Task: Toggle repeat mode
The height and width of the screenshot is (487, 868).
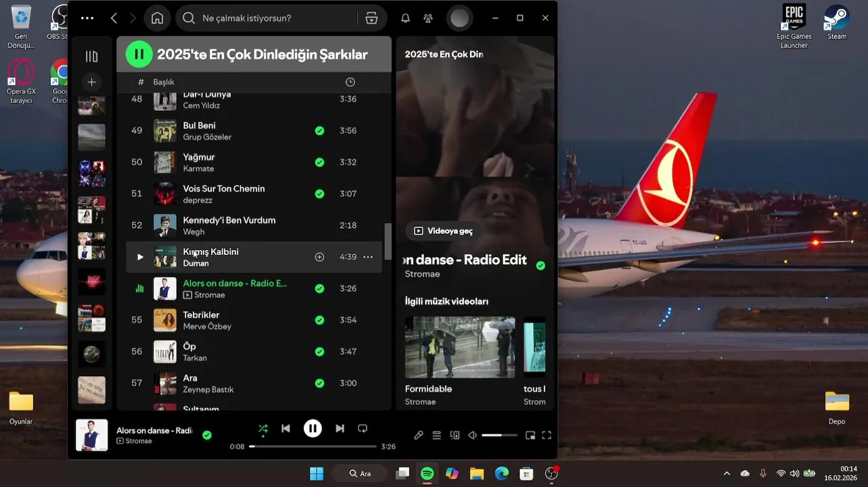Action: [363, 428]
